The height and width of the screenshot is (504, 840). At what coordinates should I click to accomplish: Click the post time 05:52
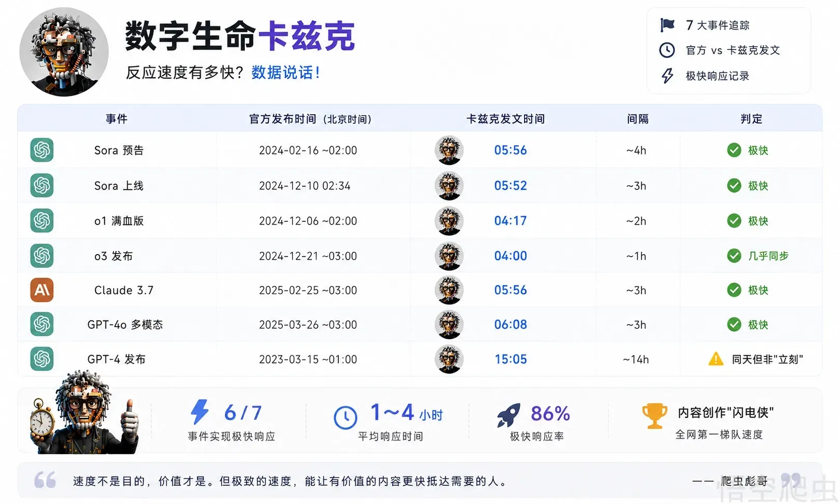[511, 186]
